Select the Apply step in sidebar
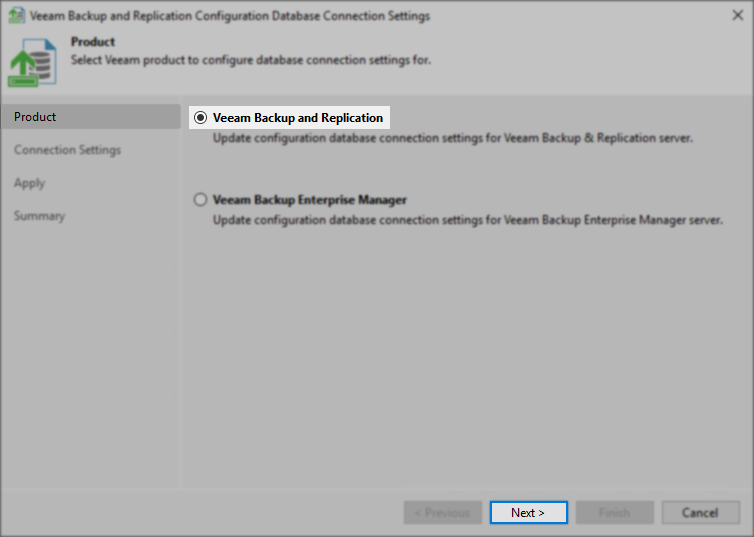754x537 pixels. point(29,183)
